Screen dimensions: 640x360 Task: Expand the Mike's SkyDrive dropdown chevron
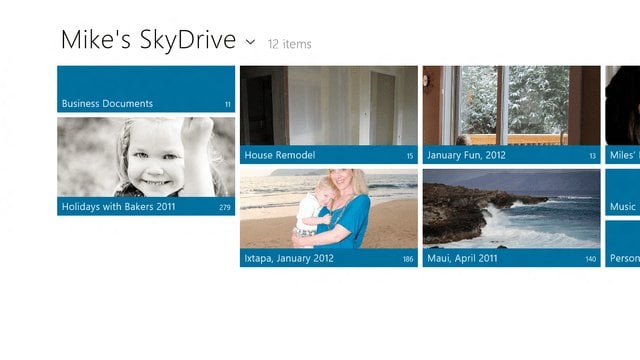pos(251,42)
